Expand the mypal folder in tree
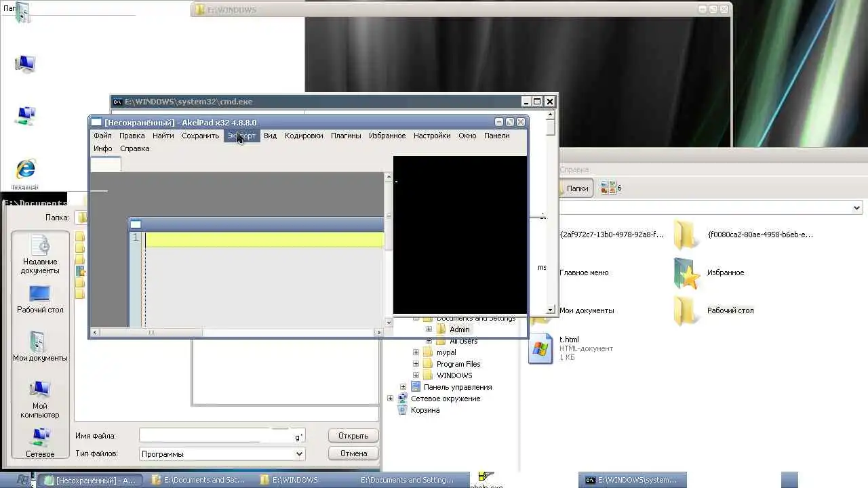The height and width of the screenshot is (488, 868). point(416,352)
